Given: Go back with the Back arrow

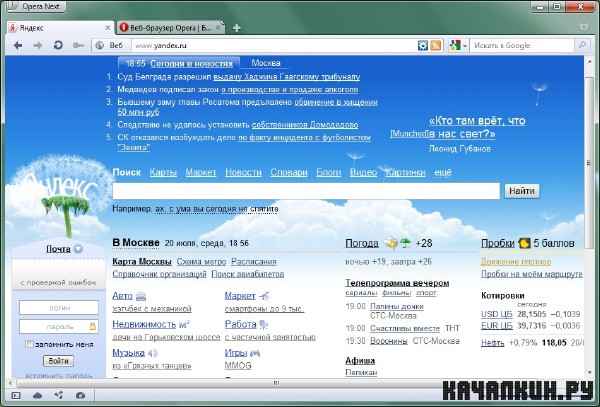Looking at the screenshot, I should tap(18, 46).
